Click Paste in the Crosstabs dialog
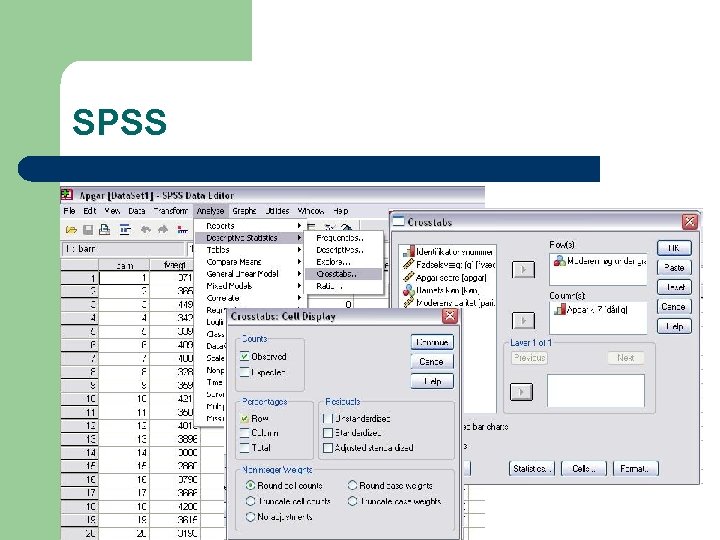This screenshot has width=720, height=540. pos(674,267)
